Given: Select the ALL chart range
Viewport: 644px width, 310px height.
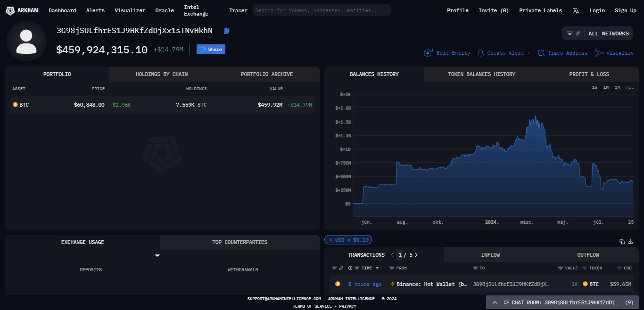Looking at the screenshot, I should (630, 87).
